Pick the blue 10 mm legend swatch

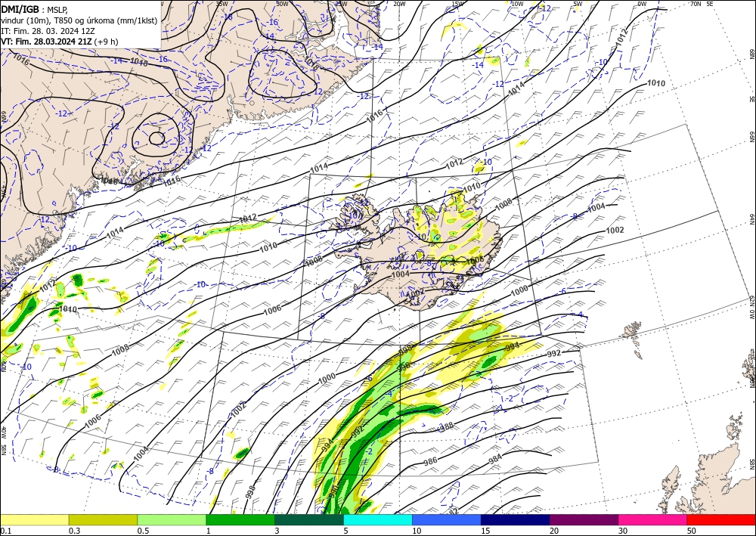[x=447, y=519]
